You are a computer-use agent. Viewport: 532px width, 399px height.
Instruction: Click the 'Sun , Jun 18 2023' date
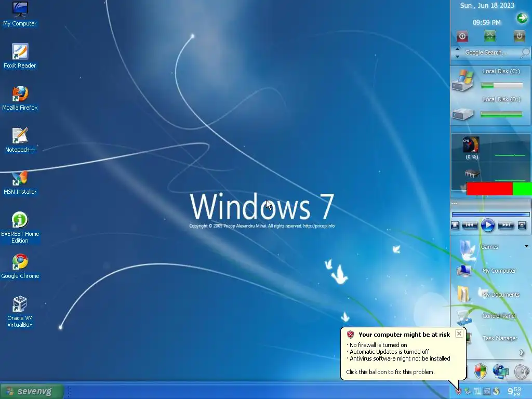[x=487, y=5]
